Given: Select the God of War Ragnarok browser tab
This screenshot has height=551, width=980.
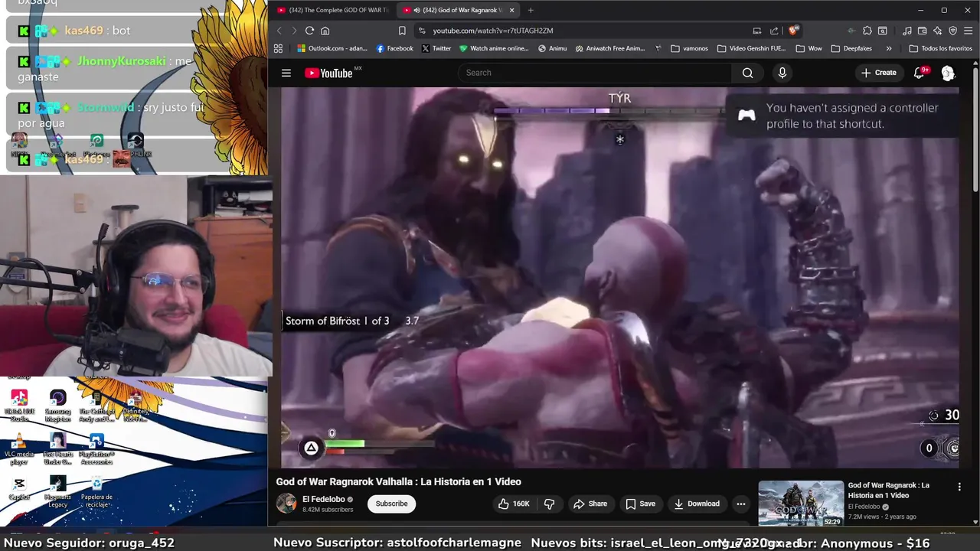Looking at the screenshot, I should coord(458,10).
